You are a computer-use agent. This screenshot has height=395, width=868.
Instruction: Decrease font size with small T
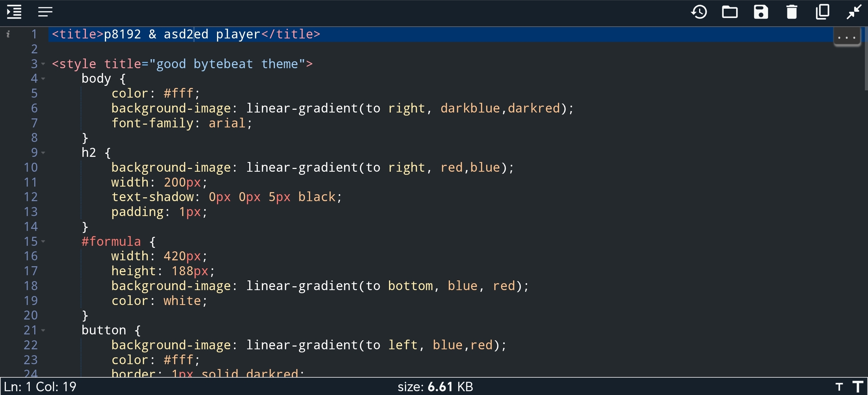pos(839,387)
